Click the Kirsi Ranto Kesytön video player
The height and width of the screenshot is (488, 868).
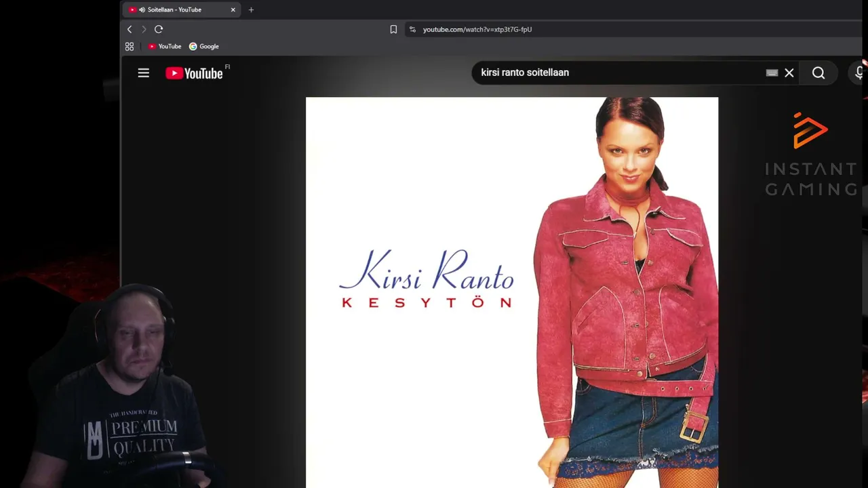[x=512, y=292]
